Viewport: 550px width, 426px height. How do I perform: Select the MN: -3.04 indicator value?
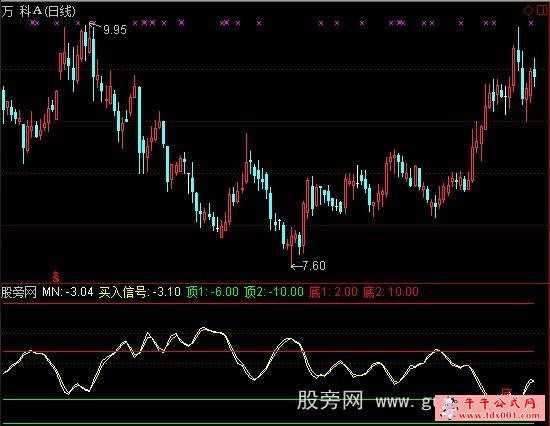point(68,292)
